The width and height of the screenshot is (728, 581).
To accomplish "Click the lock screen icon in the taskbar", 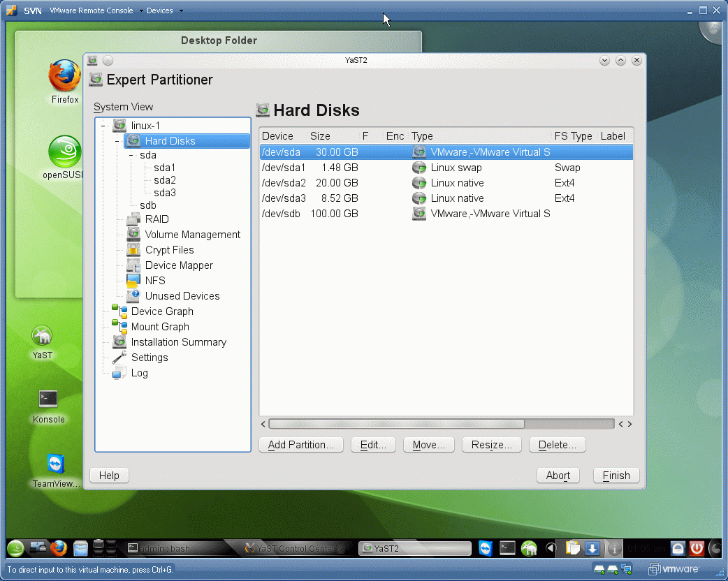I will (678, 548).
